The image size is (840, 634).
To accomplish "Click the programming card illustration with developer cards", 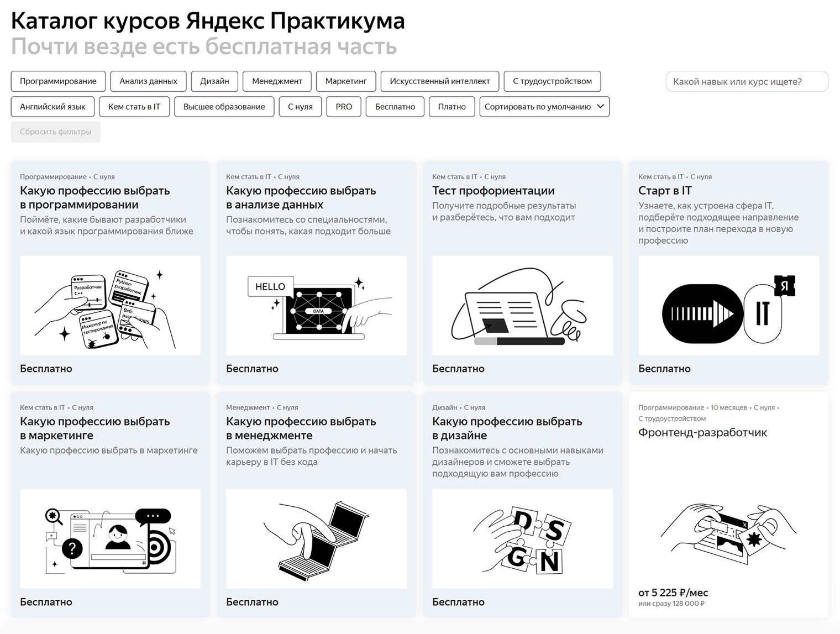I will pyautogui.click(x=110, y=306).
